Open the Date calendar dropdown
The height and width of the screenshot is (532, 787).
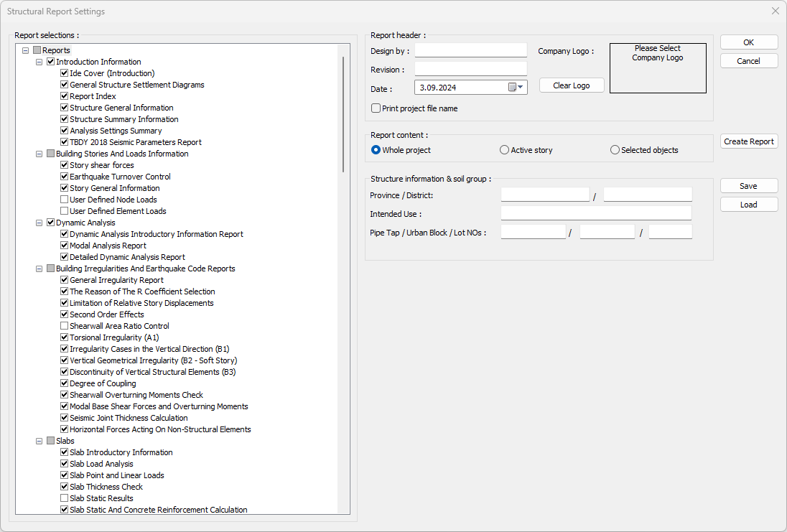click(517, 87)
